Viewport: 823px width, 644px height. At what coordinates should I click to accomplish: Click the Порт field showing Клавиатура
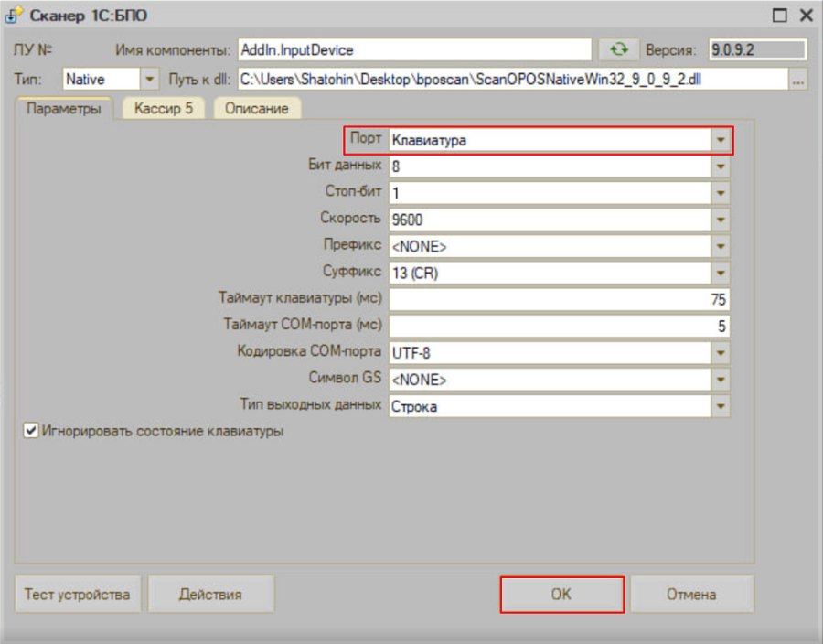(550, 140)
